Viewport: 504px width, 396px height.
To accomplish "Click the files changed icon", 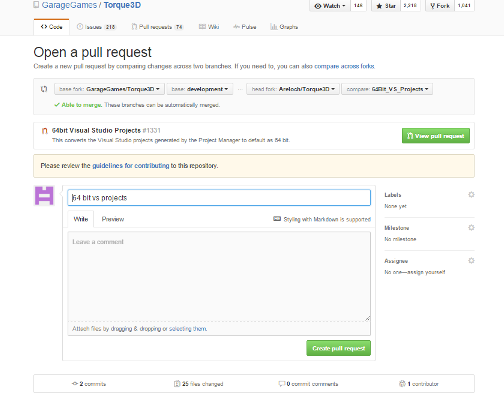I will pos(177,384).
